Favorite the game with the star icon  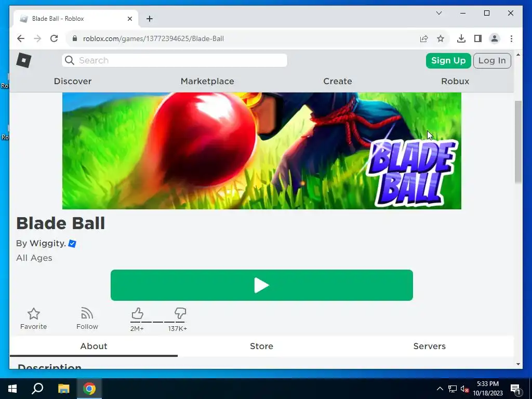pyautogui.click(x=34, y=314)
